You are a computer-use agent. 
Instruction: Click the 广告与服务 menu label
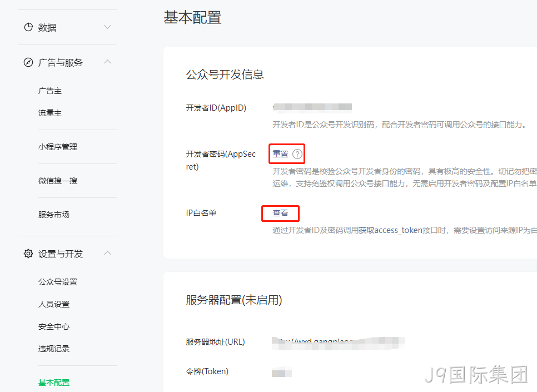(61, 63)
